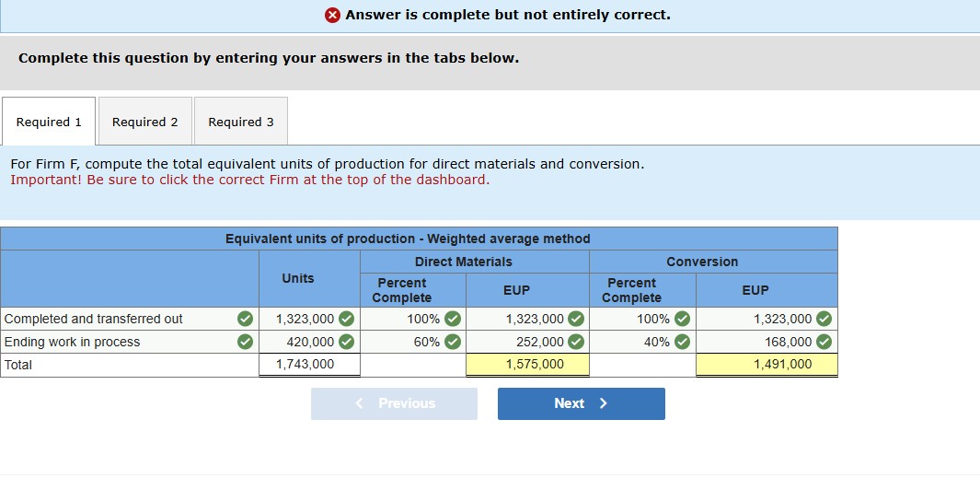Switch to the Required 2 tab

point(145,122)
